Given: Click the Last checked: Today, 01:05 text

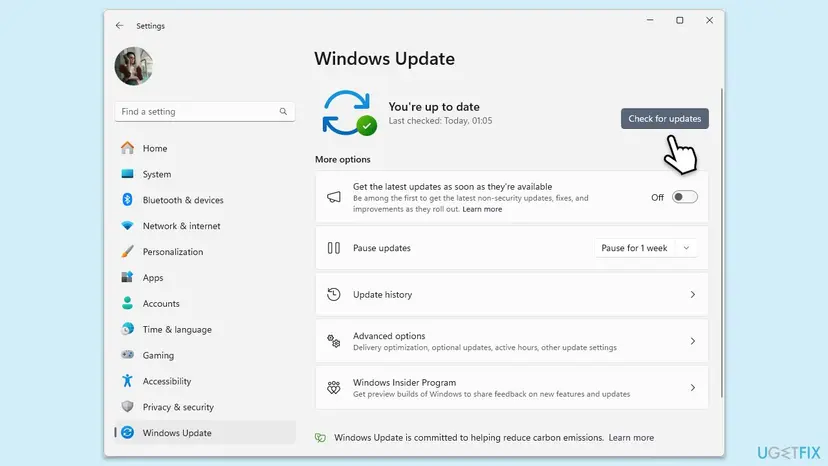Looking at the screenshot, I should tap(440, 120).
